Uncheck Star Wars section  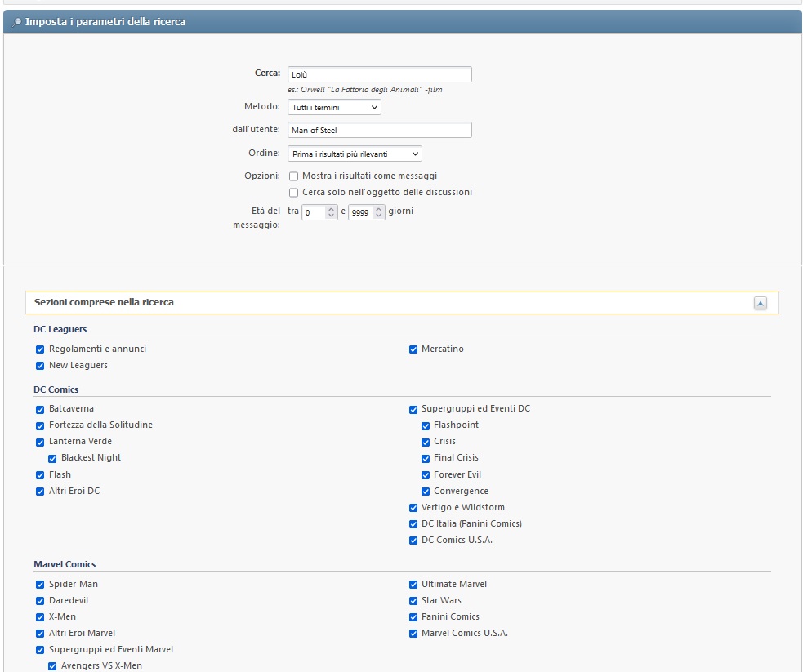point(413,601)
